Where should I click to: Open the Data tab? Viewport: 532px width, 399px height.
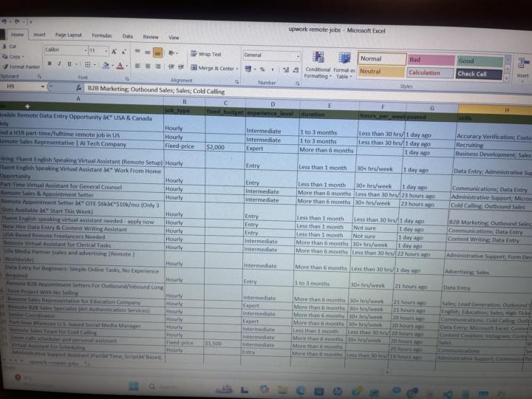[128, 36]
